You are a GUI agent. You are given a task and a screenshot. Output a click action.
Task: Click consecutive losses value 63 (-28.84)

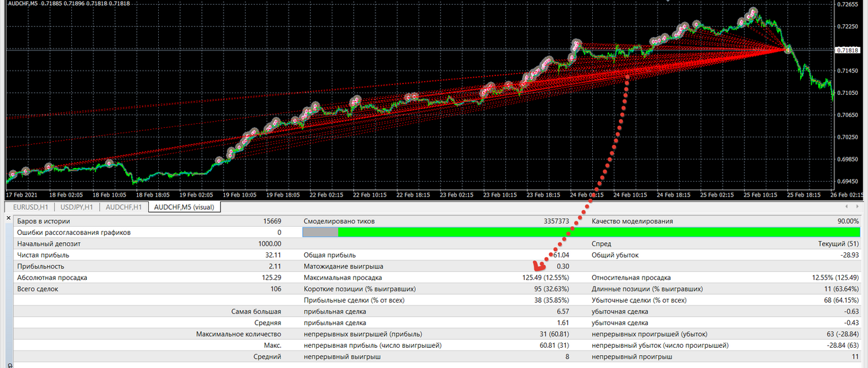tap(841, 335)
